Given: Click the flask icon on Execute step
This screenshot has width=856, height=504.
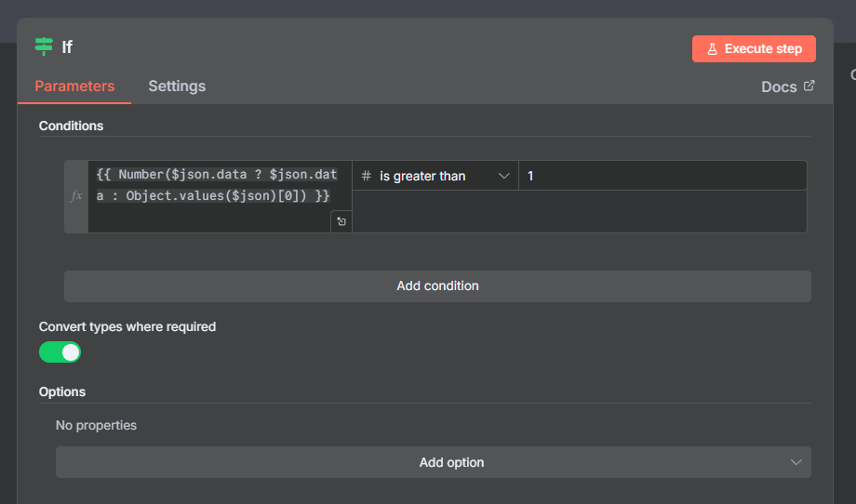Looking at the screenshot, I should 713,49.
